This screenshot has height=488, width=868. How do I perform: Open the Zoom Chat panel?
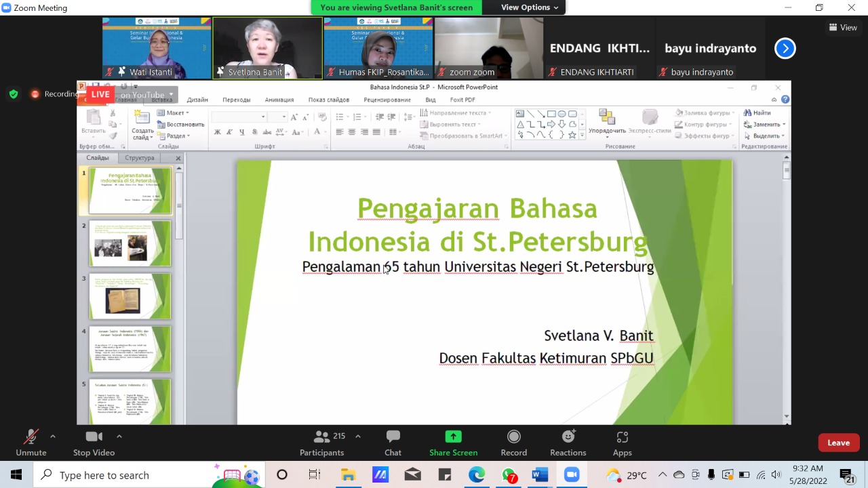point(393,443)
